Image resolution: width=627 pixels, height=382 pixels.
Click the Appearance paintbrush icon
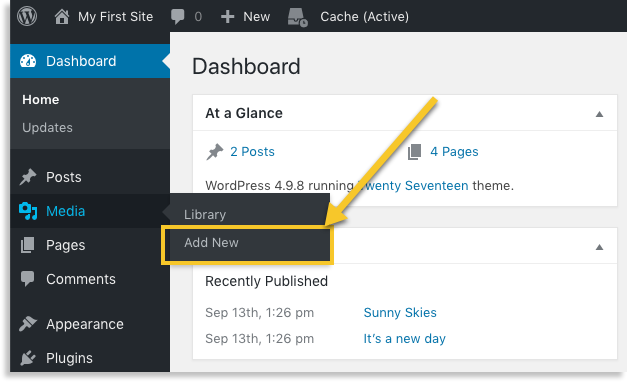coord(28,324)
